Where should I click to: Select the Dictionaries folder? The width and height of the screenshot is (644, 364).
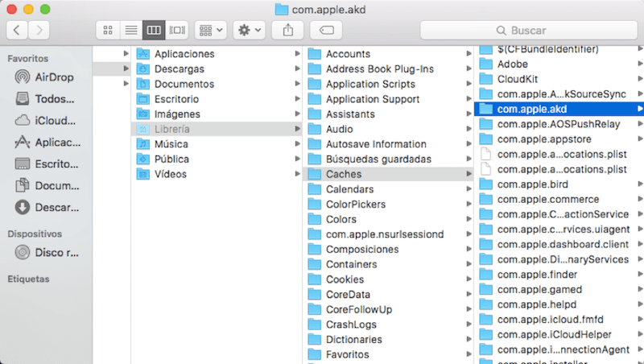[388, 339]
